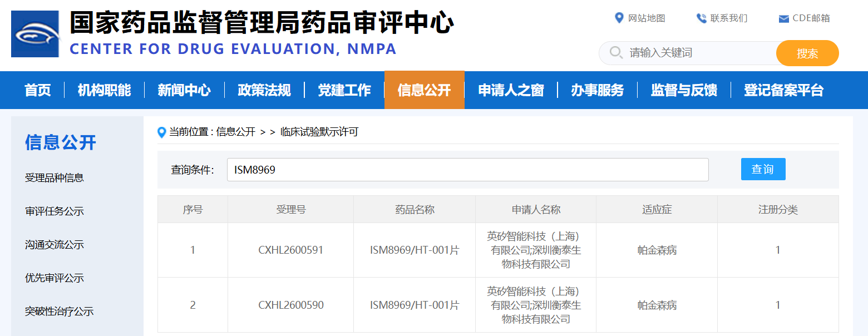The image size is (868, 336).
Task: Click the magnifier icon in search box
Action: 616,53
